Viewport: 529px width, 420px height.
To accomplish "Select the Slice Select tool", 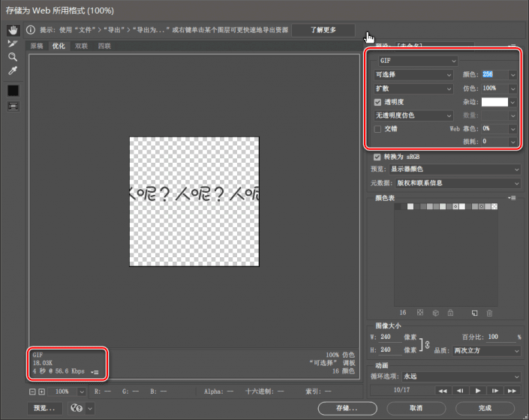I will 13,43.
